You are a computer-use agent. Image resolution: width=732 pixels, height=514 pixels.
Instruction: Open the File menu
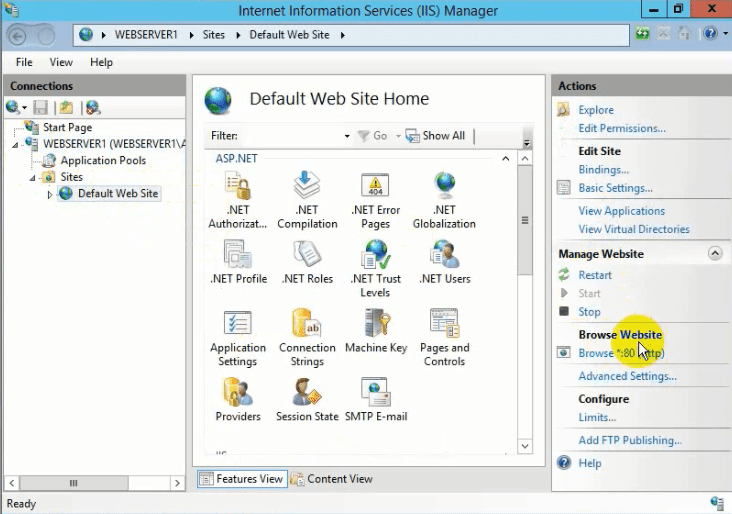pos(24,62)
